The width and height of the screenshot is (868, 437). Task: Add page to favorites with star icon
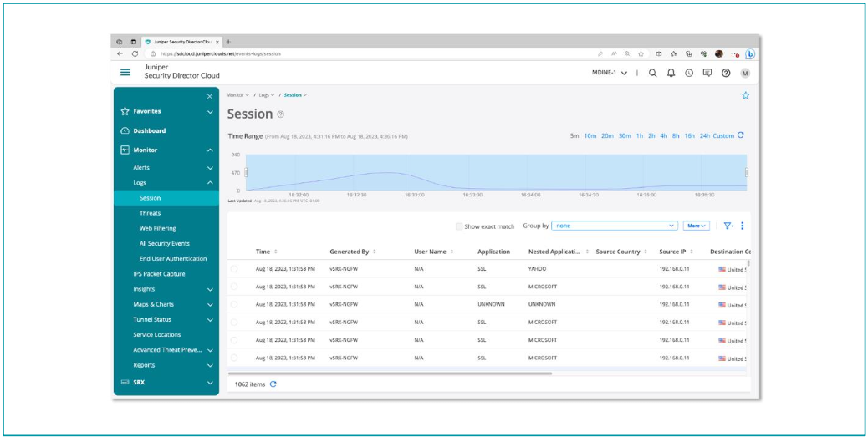click(745, 95)
